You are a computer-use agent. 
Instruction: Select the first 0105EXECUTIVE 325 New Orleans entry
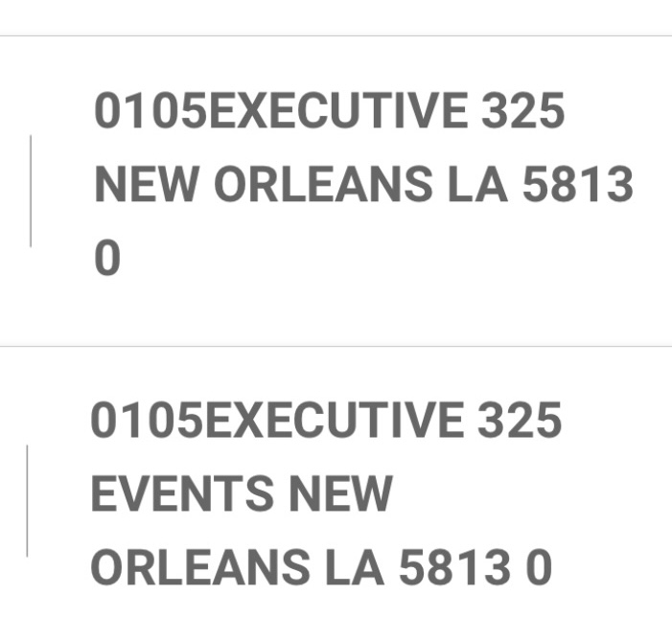tap(362, 187)
